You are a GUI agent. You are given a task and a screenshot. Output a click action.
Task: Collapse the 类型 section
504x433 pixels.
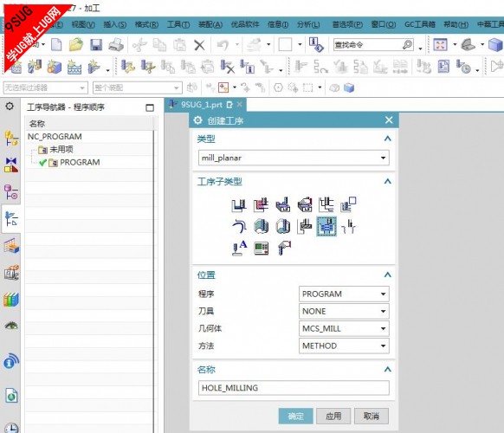coord(388,139)
